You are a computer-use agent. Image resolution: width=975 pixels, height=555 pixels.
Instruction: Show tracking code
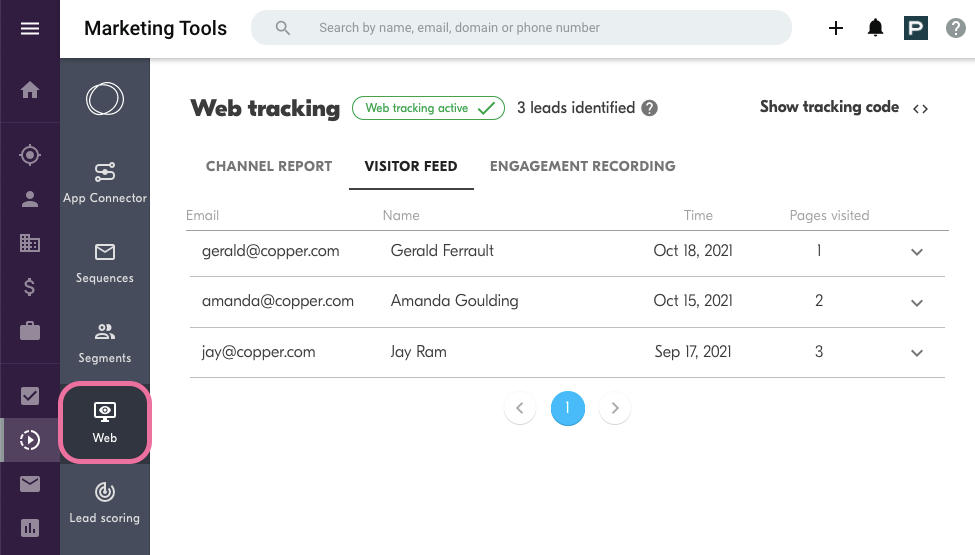pos(829,107)
